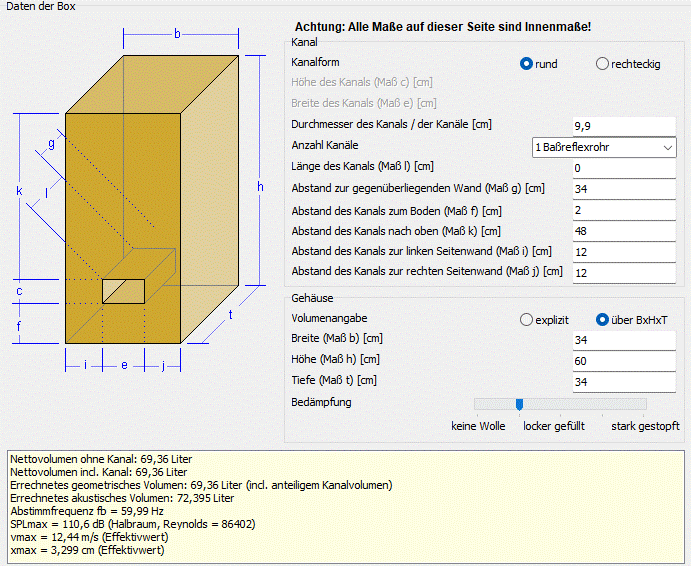The width and height of the screenshot is (691, 566).
Task: Click the distance to right side wall field
Action: point(623,273)
